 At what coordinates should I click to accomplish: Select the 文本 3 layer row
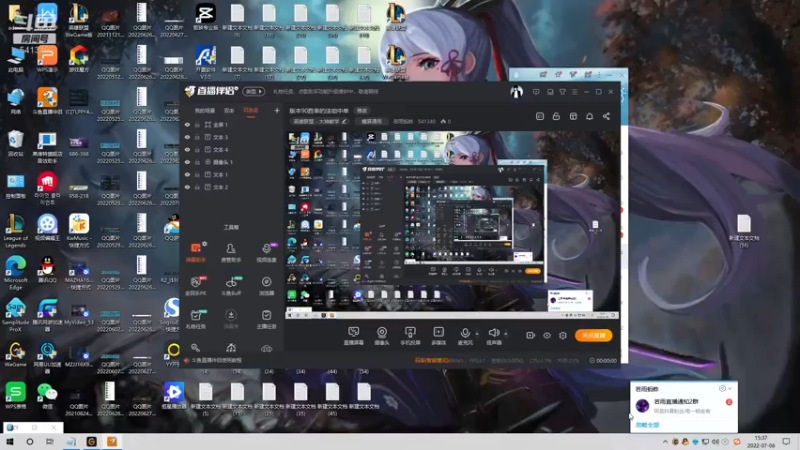[232, 137]
